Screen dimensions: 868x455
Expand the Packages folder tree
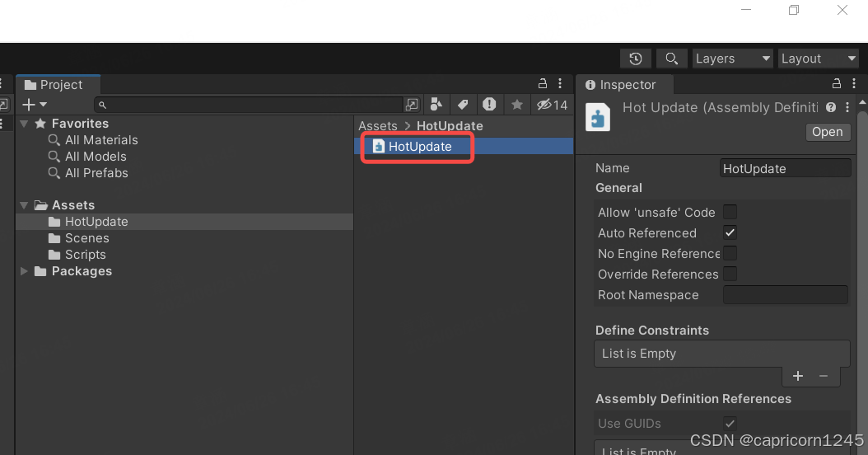[24, 271]
